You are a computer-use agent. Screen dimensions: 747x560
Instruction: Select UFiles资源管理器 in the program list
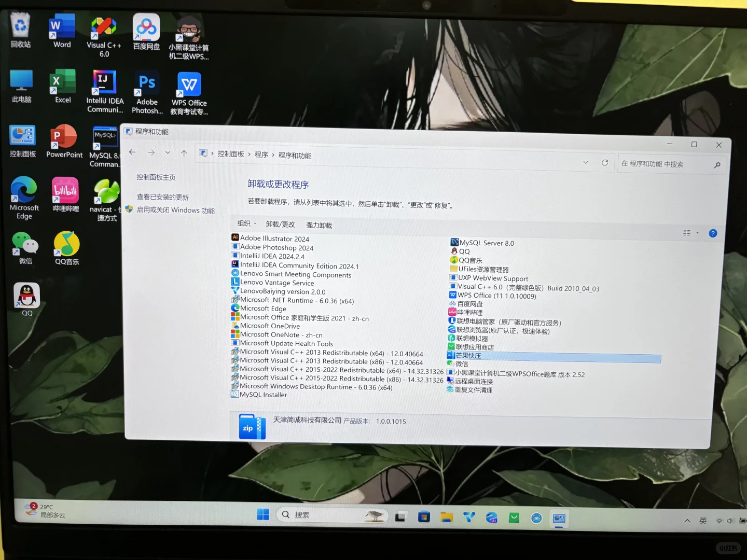479,269
